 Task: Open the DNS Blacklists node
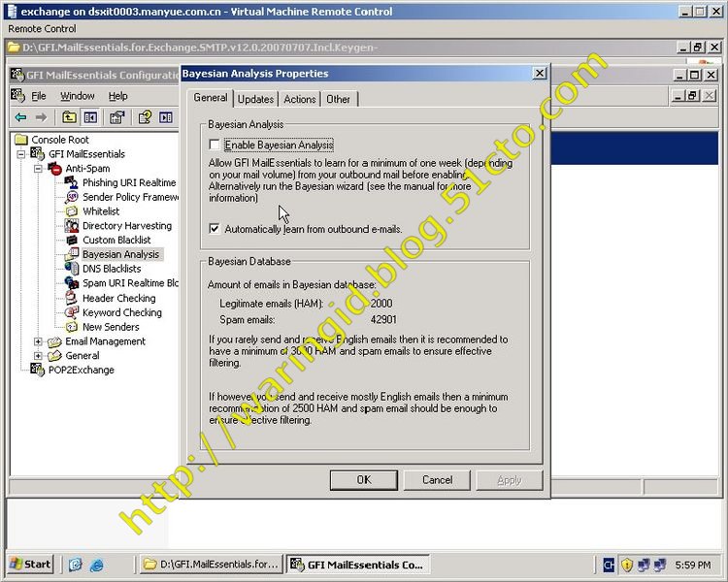pyautogui.click(x=111, y=269)
